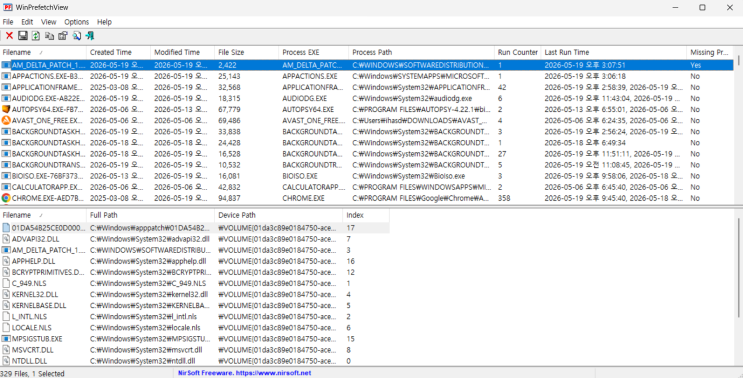Click the blank file icon beside C_949.NLS
743x378 pixels.
[6, 283]
